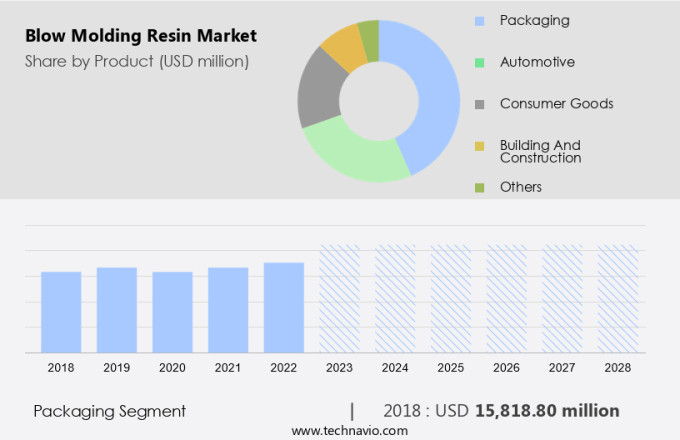Click the yellow Building And Construction legend swatch
This screenshot has height=440, width=680.
pyautogui.click(x=479, y=146)
